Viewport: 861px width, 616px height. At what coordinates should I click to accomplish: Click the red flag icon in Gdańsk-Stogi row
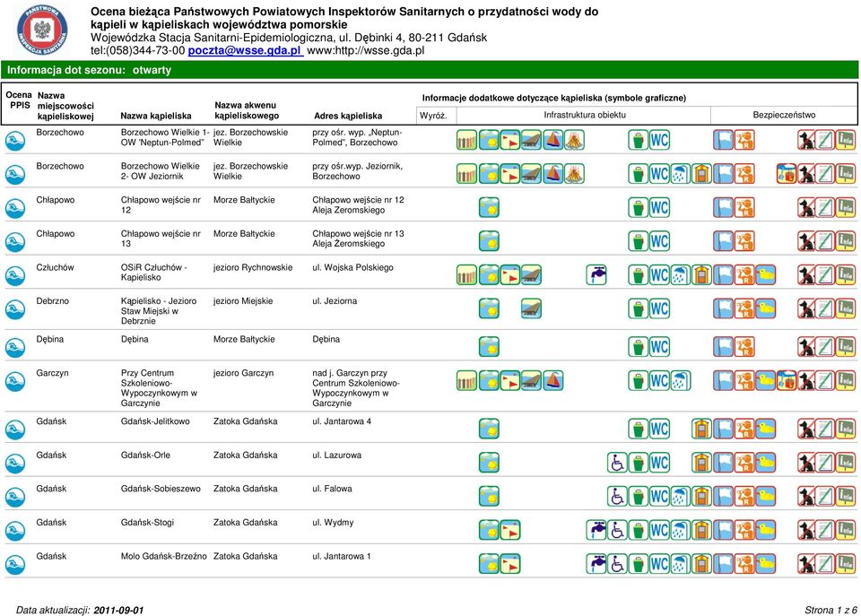pos(510,530)
